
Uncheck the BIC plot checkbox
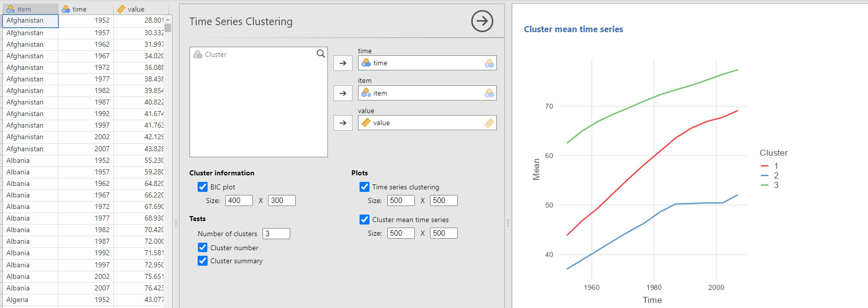click(x=203, y=187)
